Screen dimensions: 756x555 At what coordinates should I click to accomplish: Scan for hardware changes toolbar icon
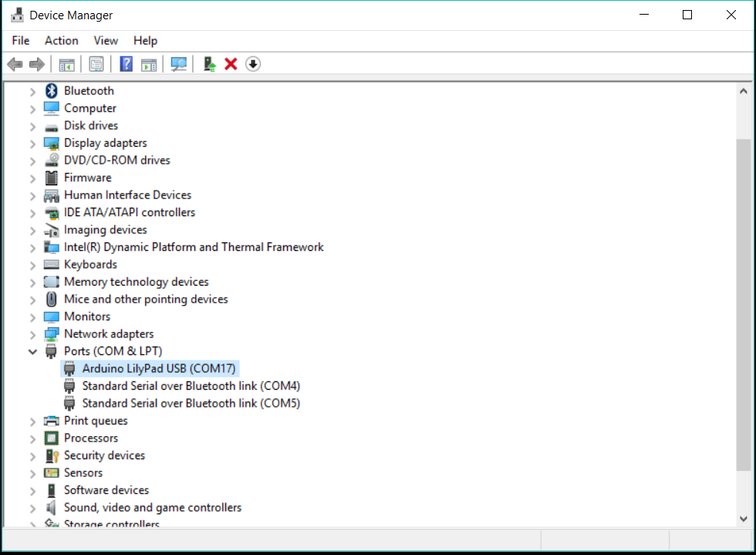(x=178, y=64)
